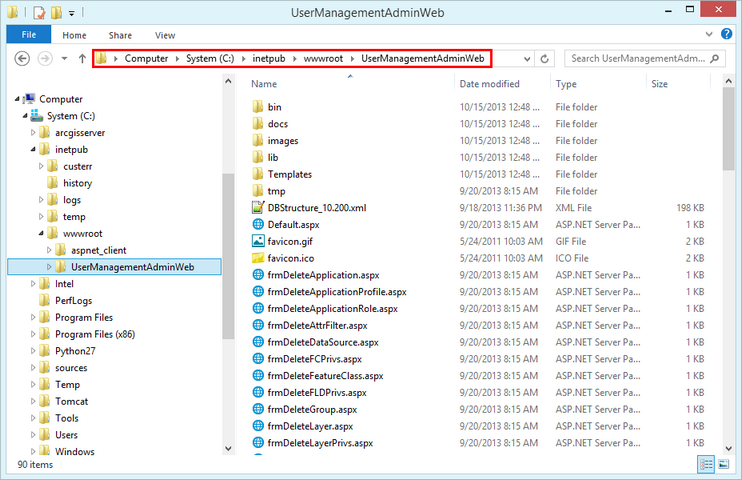Click the file list scroll down arrow
Image resolution: width=742 pixels, height=480 pixels.
click(728, 448)
